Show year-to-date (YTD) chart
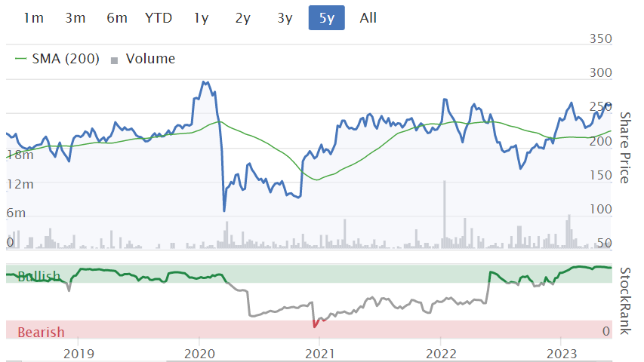 point(159,18)
